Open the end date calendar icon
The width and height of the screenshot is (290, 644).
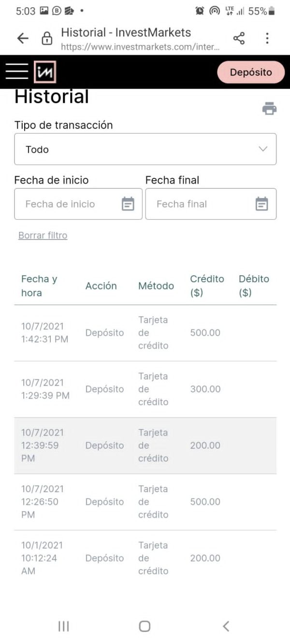tap(261, 204)
